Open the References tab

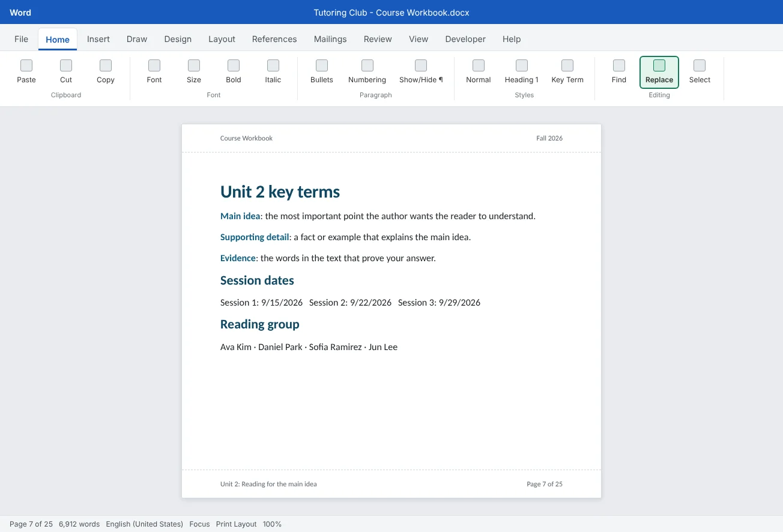(274, 39)
